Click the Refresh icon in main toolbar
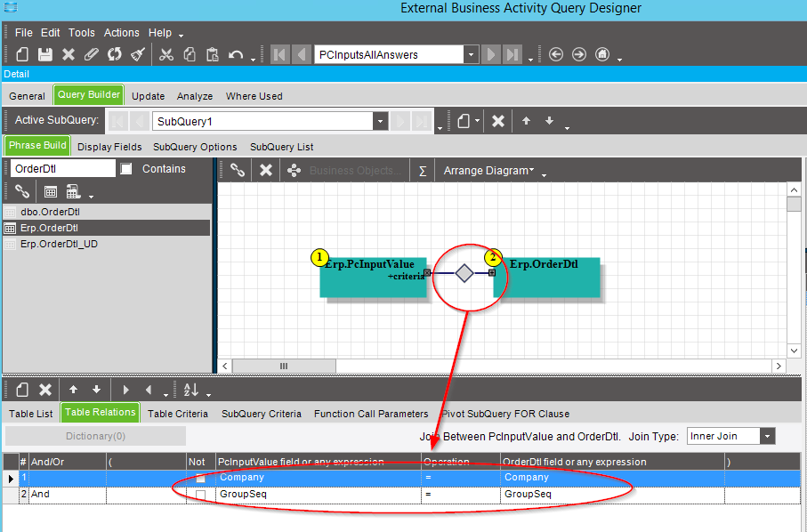Image resolution: width=807 pixels, height=532 pixels. (115, 54)
